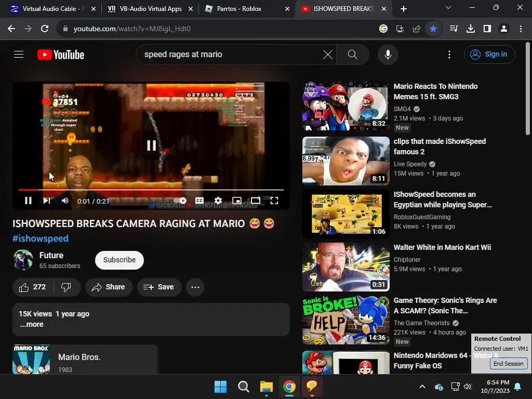The height and width of the screenshot is (399, 532).
Task: Like the video with thumbs up
Action: tap(33, 287)
